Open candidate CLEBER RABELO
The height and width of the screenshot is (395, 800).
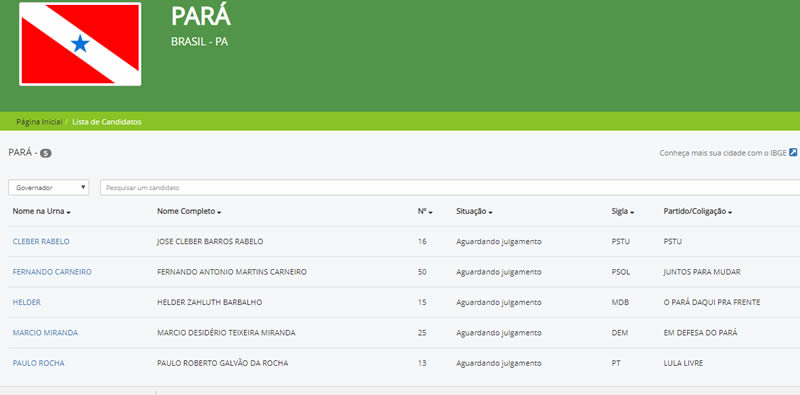coord(41,241)
